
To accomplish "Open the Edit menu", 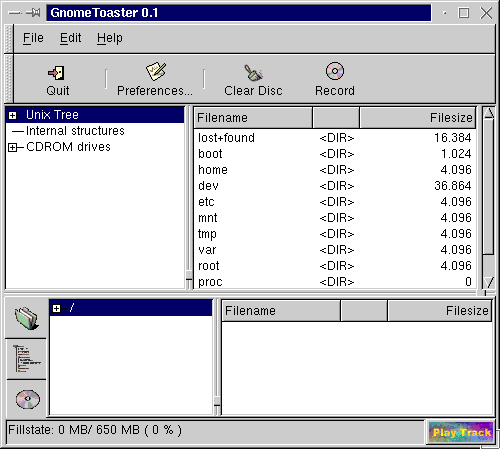I will point(70,38).
